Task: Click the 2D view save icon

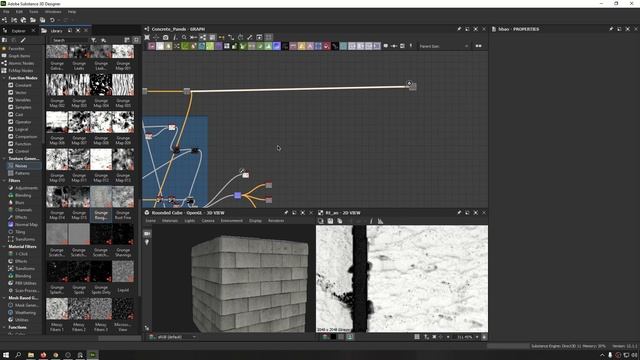Action: pyautogui.click(x=330, y=221)
